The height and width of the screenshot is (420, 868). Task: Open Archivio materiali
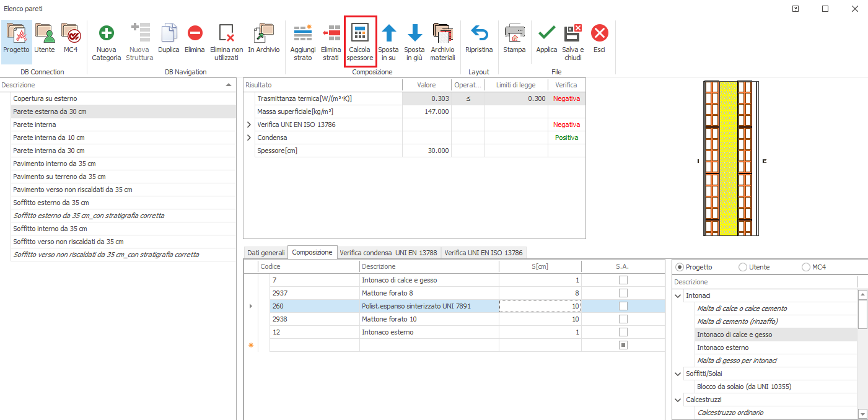click(442, 34)
